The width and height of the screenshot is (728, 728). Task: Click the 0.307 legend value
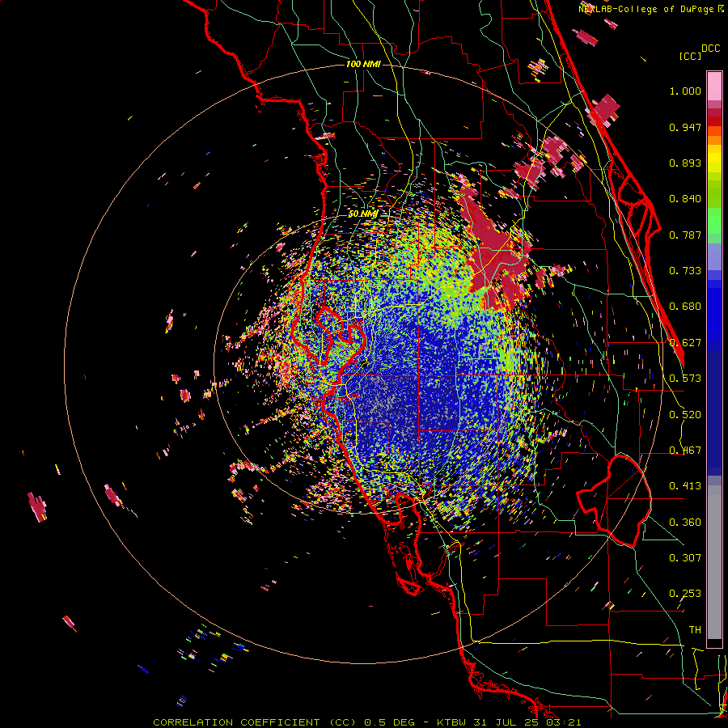coord(685,558)
